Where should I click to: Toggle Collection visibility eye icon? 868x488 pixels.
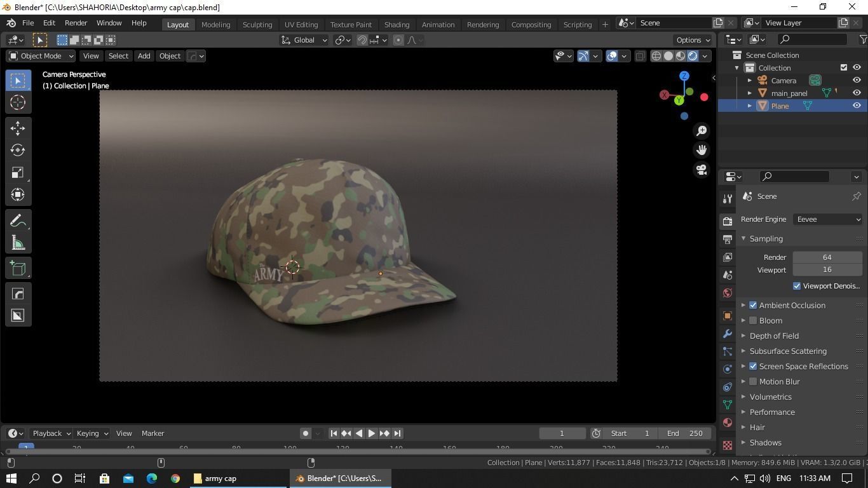pyautogui.click(x=857, y=67)
